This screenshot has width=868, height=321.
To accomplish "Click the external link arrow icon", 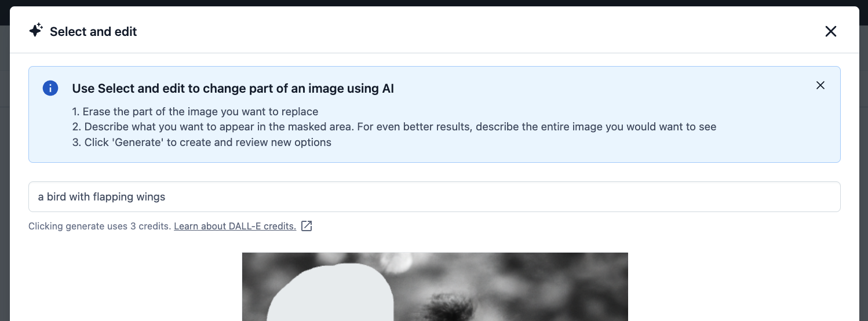I will pyautogui.click(x=307, y=226).
